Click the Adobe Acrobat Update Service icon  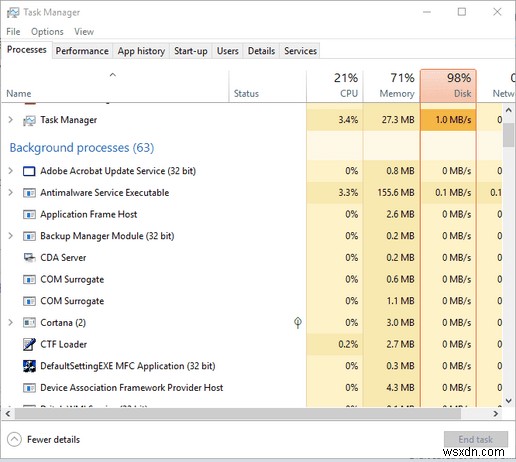pos(29,171)
